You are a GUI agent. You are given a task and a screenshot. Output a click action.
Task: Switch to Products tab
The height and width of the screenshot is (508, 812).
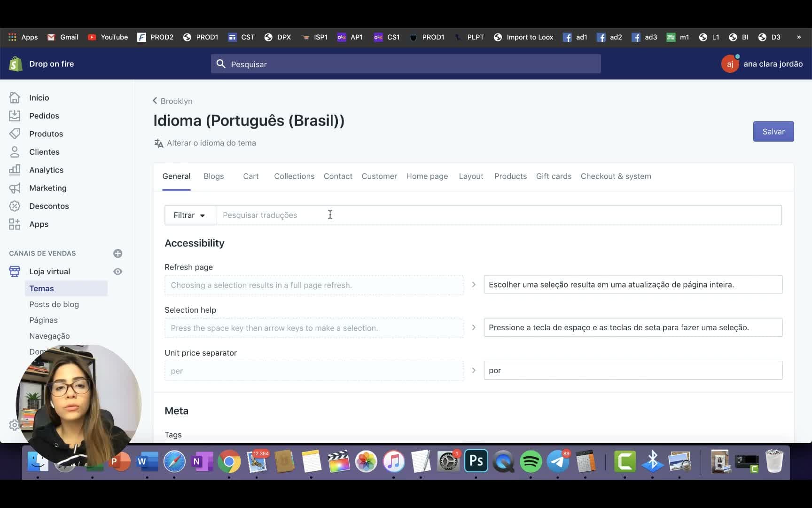(510, 176)
